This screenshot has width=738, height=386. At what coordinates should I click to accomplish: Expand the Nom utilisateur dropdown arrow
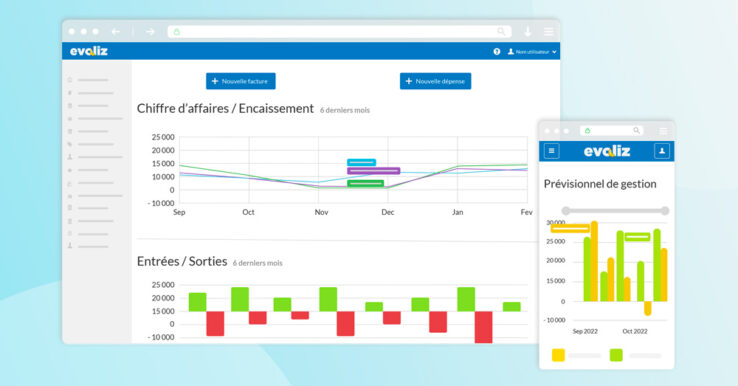554,52
